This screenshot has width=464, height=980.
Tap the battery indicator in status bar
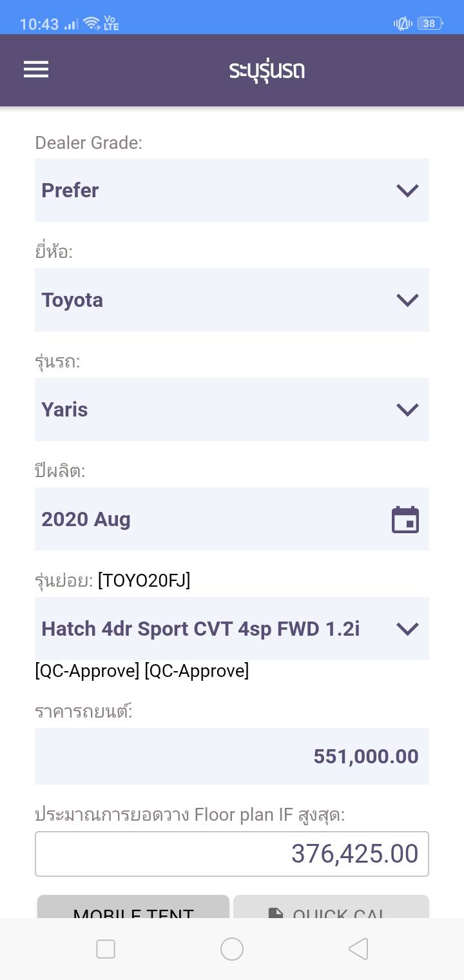tap(430, 24)
